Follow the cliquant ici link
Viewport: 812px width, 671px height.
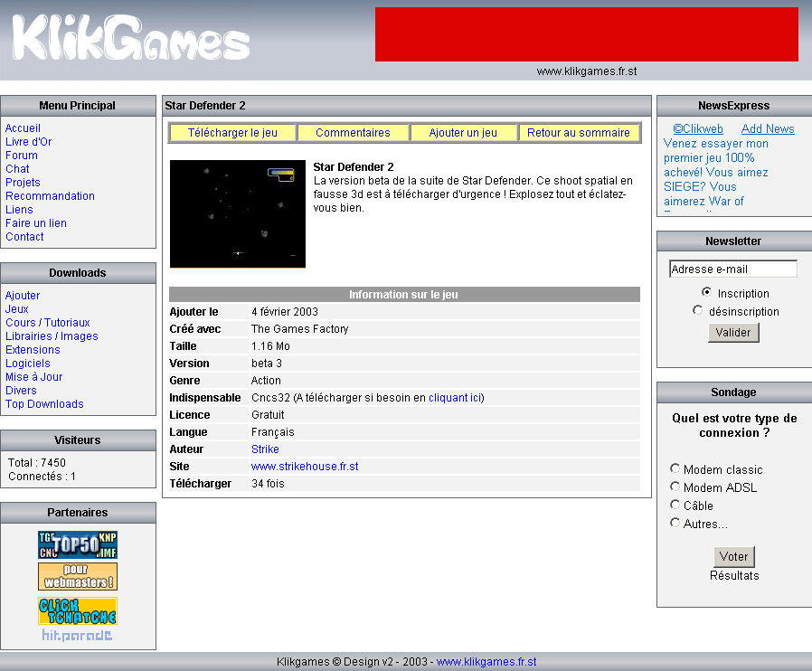(x=455, y=398)
